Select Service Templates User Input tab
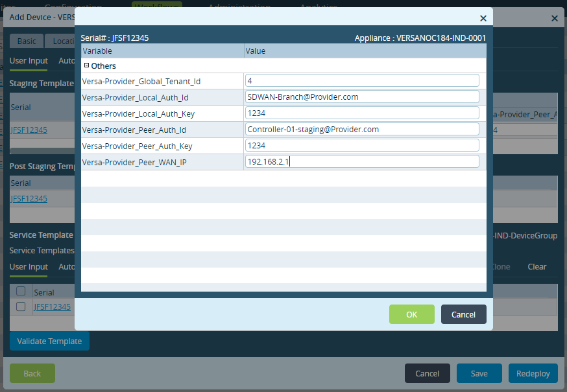Image resolution: width=567 pixels, height=392 pixels. 29,267
